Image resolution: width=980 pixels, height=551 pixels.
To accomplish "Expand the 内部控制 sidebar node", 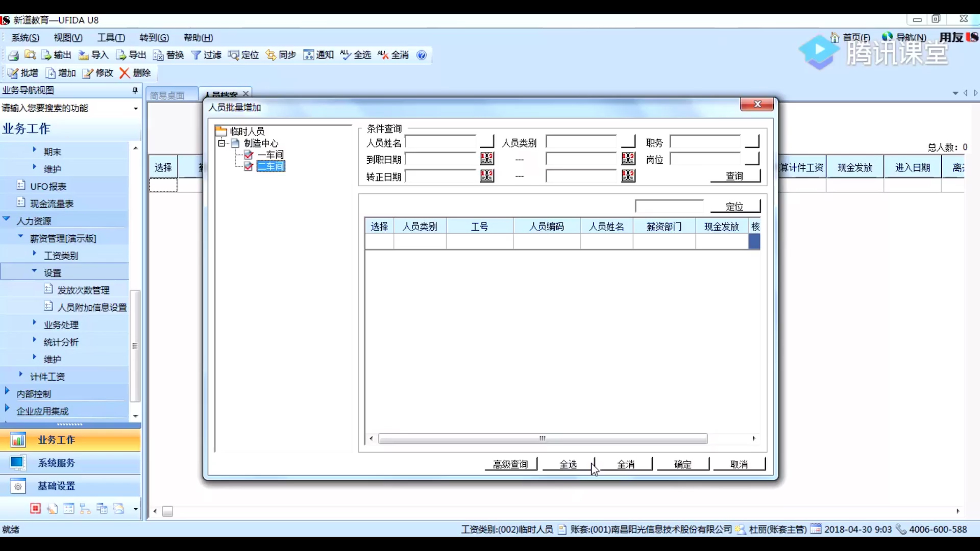I will 7,391.
